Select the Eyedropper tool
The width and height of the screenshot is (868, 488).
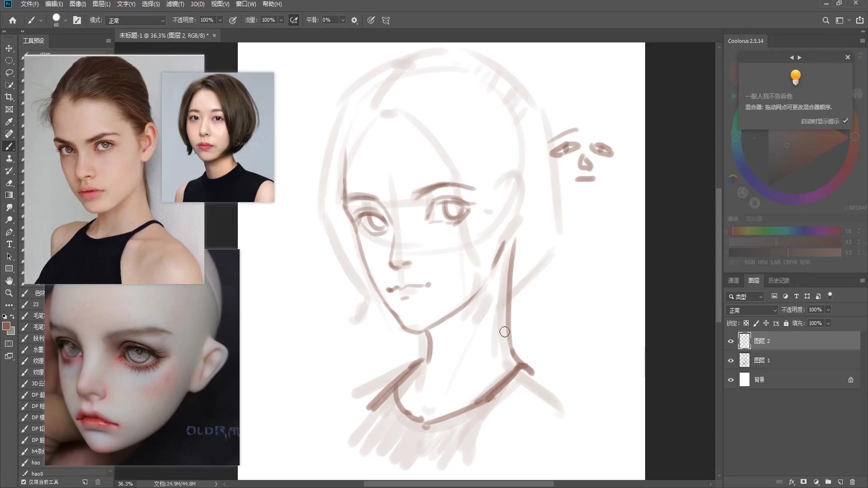9,122
